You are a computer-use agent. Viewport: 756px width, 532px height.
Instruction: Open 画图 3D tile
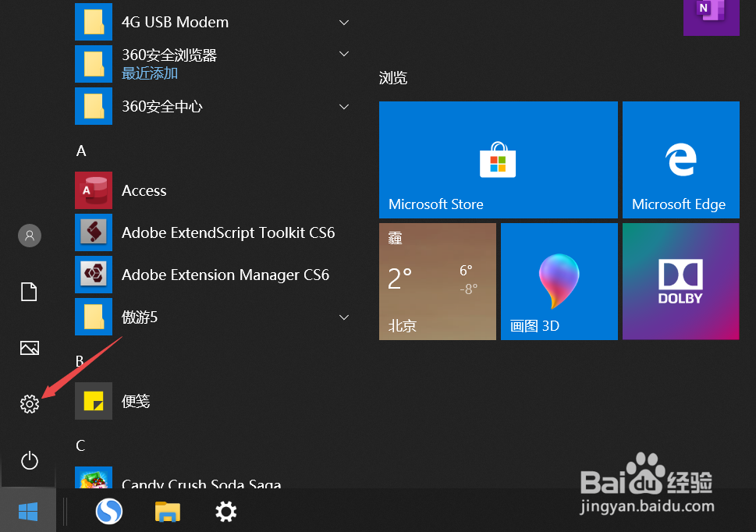tap(559, 282)
